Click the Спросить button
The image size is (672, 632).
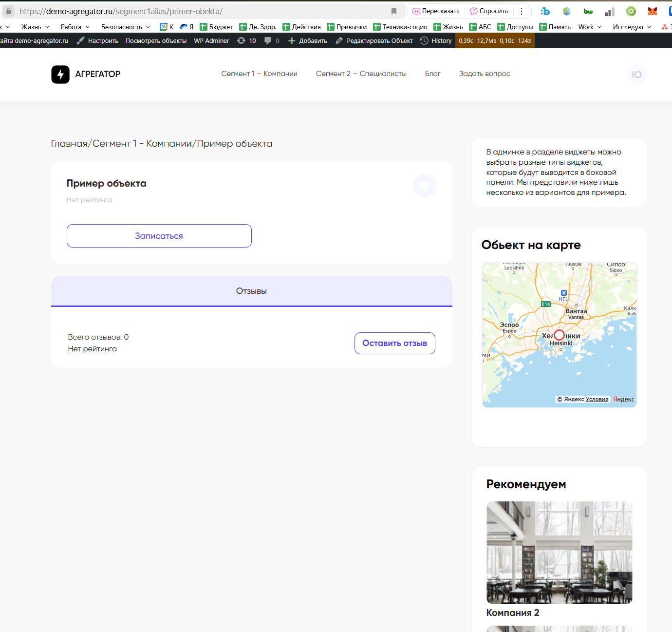pyautogui.click(x=489, y=11)
